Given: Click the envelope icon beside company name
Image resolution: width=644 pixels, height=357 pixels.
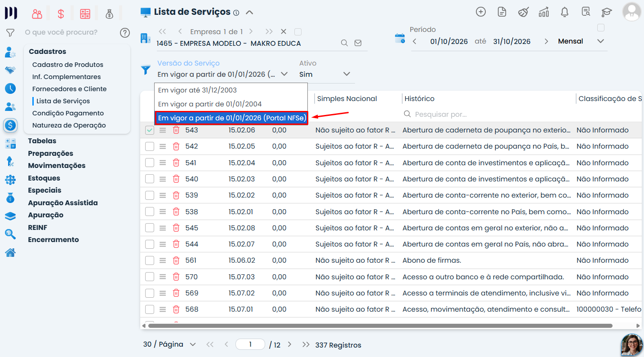Looking at the screenshot, I should point(358,43).
